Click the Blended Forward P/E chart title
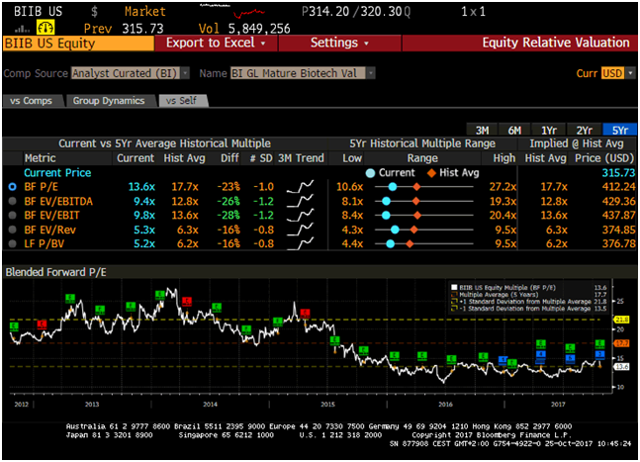This screenshot has width=640, height=462. click(x=56, y=272)
